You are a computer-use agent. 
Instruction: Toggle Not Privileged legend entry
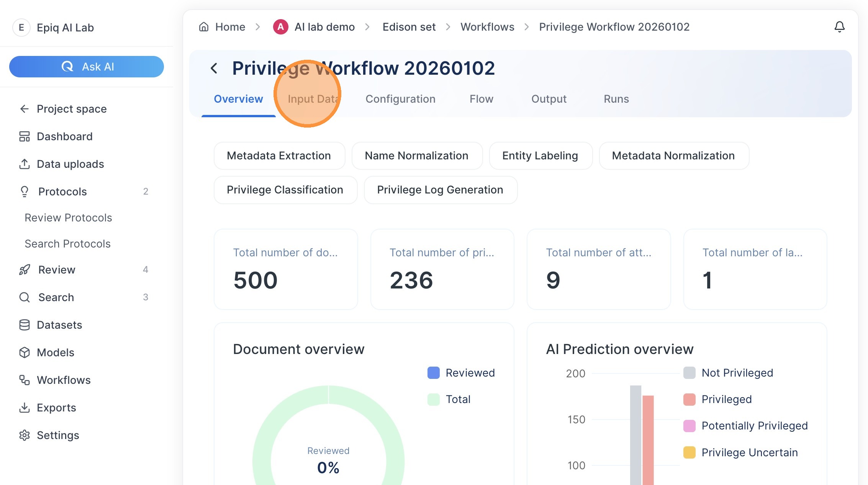coord(728,373)
